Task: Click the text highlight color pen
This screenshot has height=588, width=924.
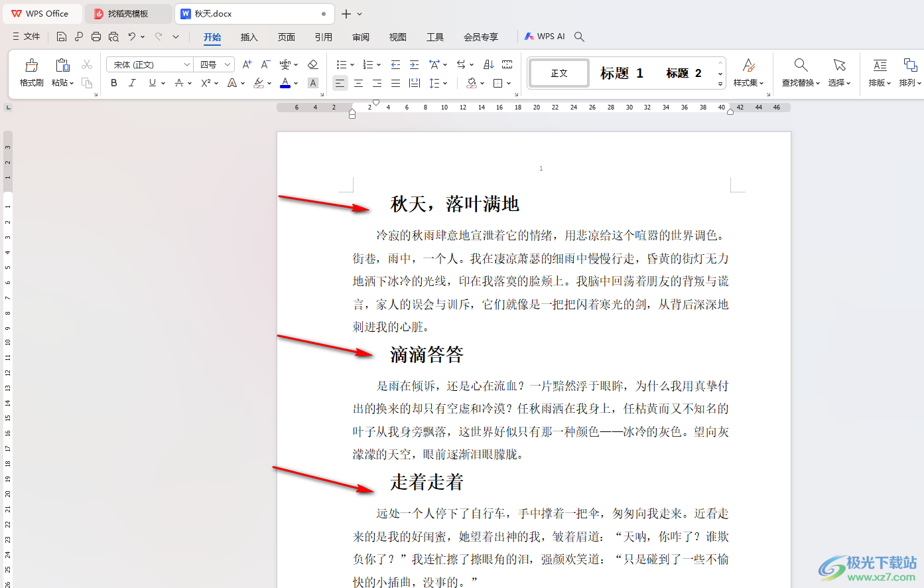Action: tap(259, 83)
